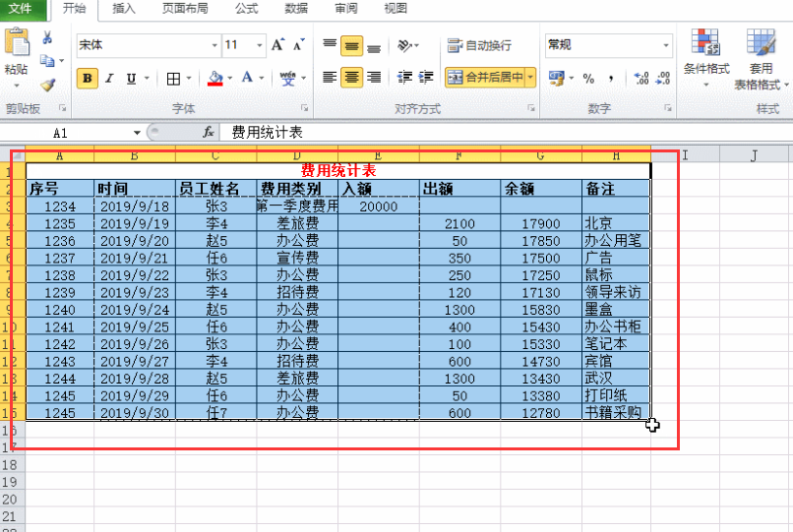This screenshot has height=532, width=793.
Task: Open 条件格式 conditional formatting
Action: (706, 57)
